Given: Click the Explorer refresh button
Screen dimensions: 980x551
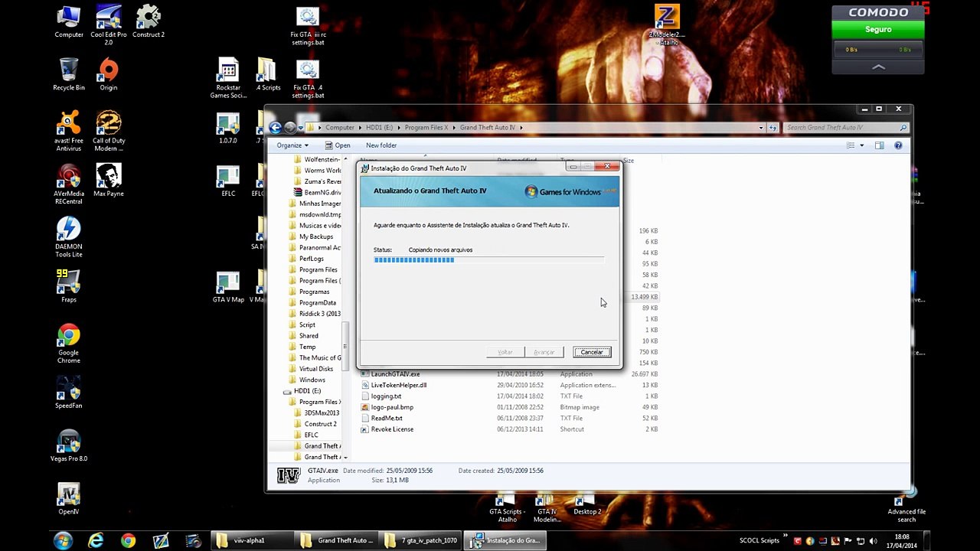Looking at the screenshot, I should [x=773, y=128].
